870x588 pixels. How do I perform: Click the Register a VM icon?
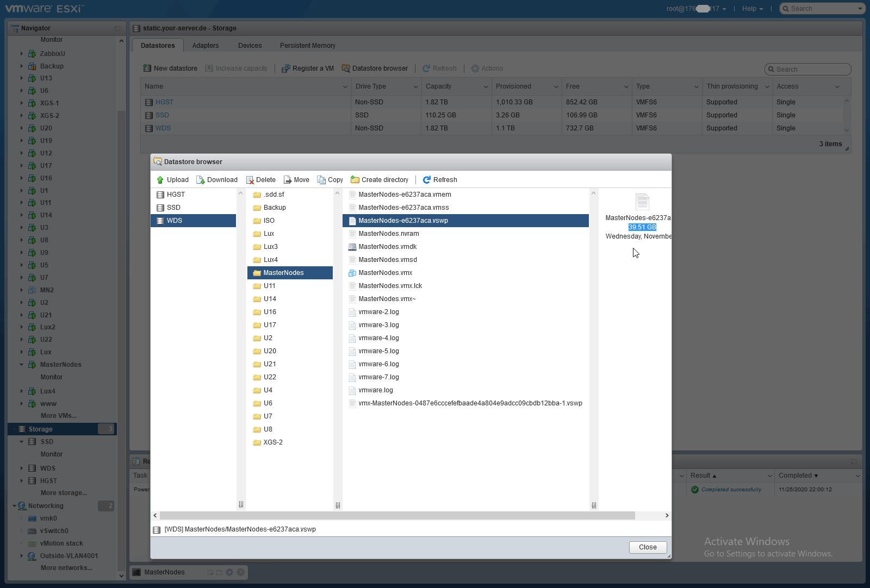pyautogui.click(x=286, y=68)
